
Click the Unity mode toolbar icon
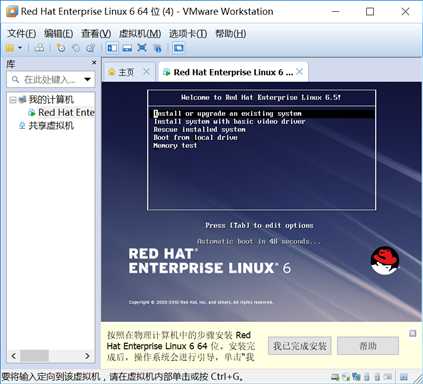point(158,49)
